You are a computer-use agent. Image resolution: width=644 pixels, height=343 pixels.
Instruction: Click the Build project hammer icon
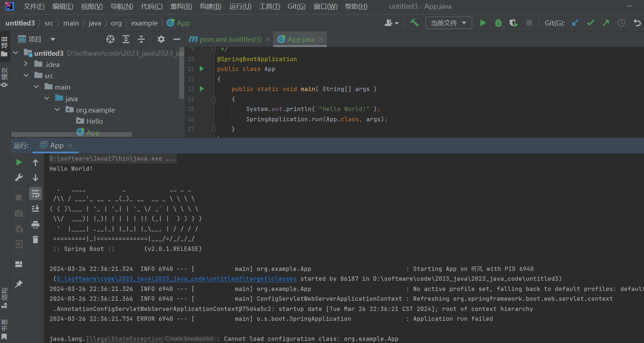(x=414, y=23)
